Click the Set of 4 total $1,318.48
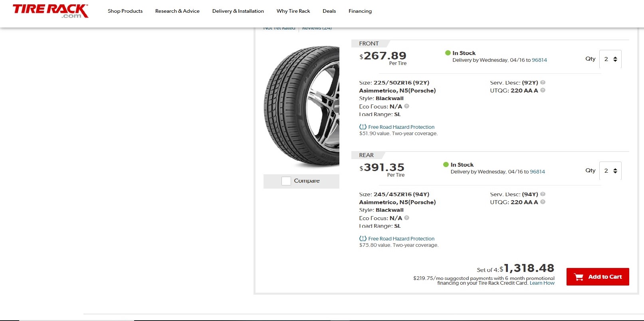Image resolution: width=644 pixels, height=321 pixels. 527,268
